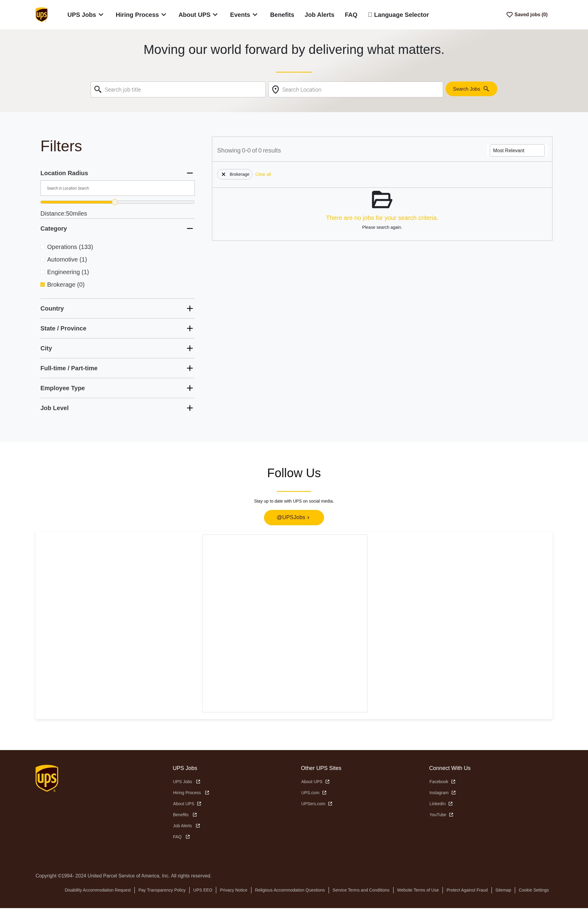
Task: Focus the Search job title field
Action: point(178,89)
